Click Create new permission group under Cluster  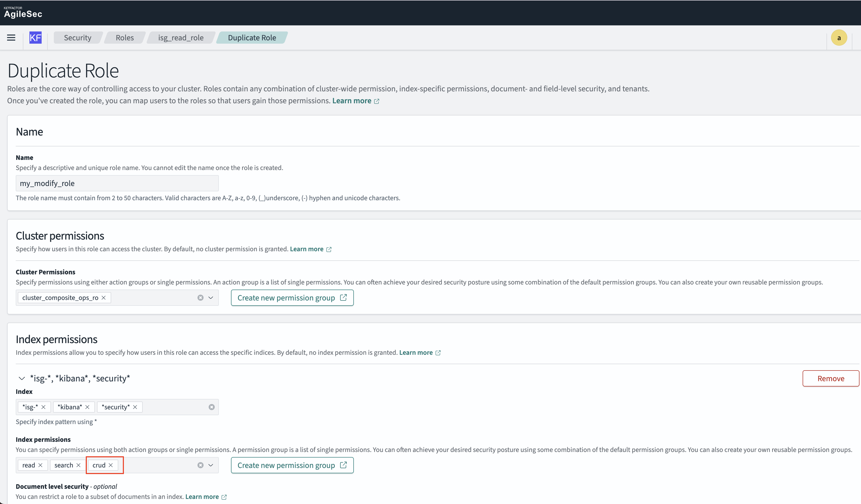(292, 298)
